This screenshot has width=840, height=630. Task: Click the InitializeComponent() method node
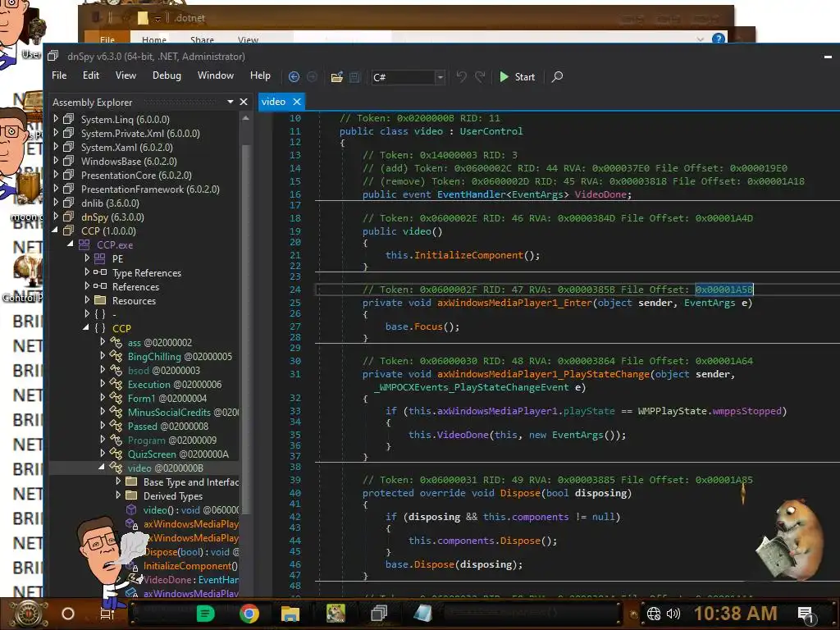pyautogui.click(x=190, y=566)
